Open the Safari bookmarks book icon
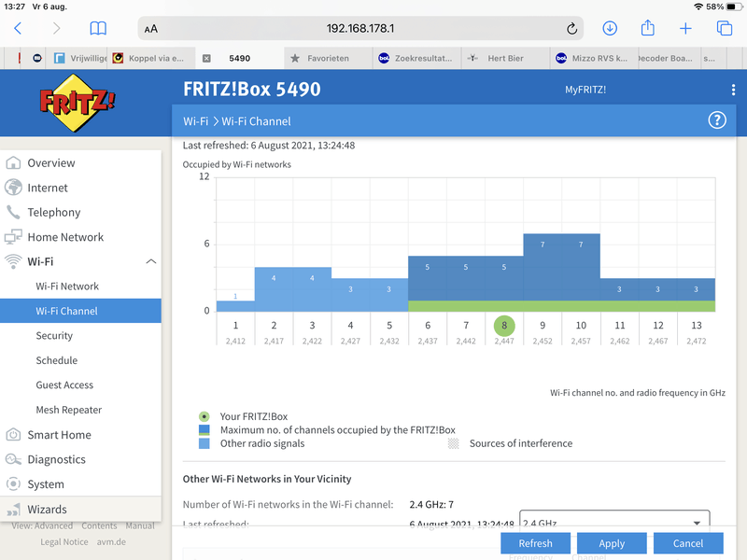This screenshot has height=560, width=747. click(98, 29)
